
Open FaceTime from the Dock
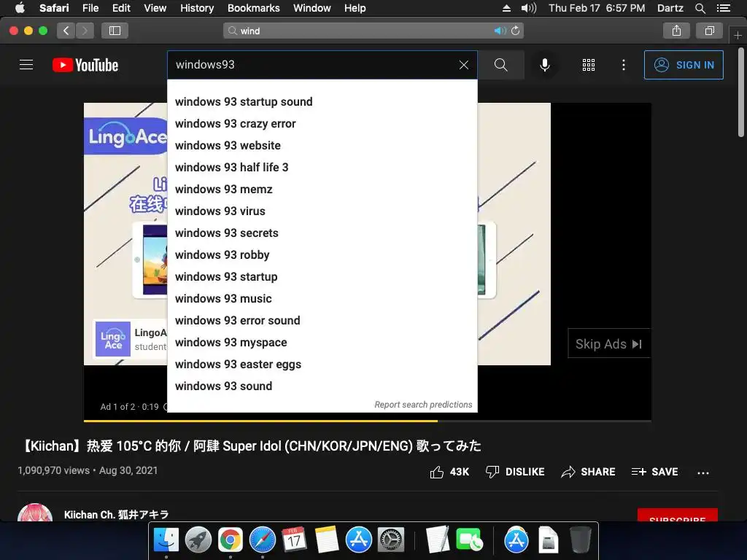click(x=469, y=540)
